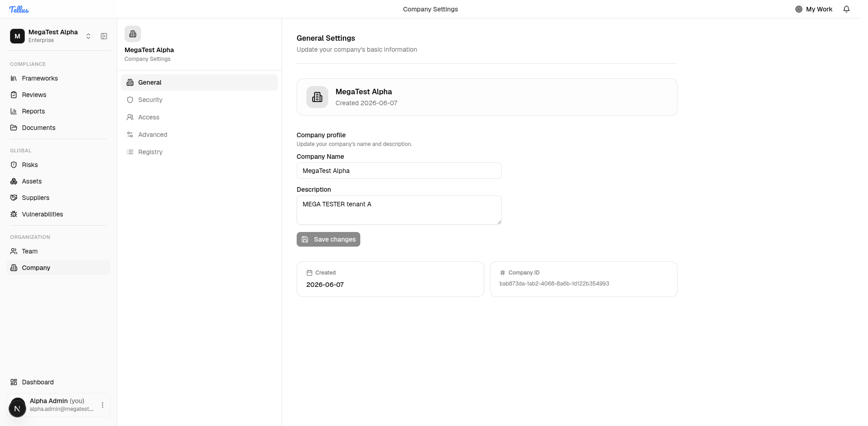Click the Dashboard grid icon
Screen dimensions: 868x426
14,382
